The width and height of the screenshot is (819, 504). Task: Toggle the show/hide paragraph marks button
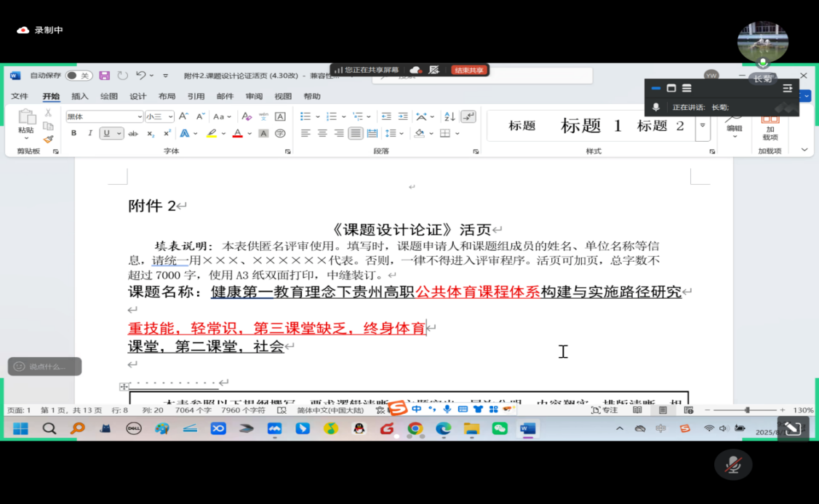pyautogui.click(x=469, y=116)
